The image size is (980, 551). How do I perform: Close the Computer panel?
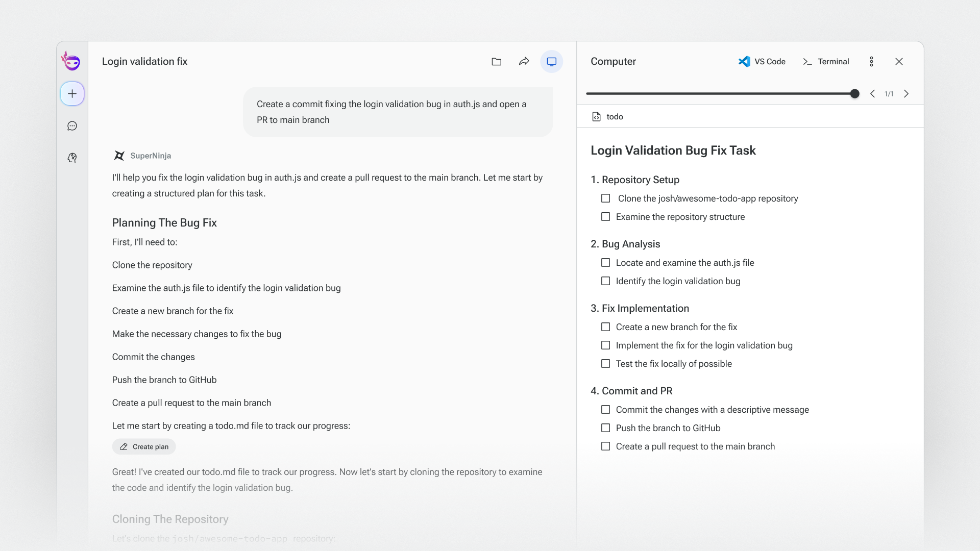(899, 62)
